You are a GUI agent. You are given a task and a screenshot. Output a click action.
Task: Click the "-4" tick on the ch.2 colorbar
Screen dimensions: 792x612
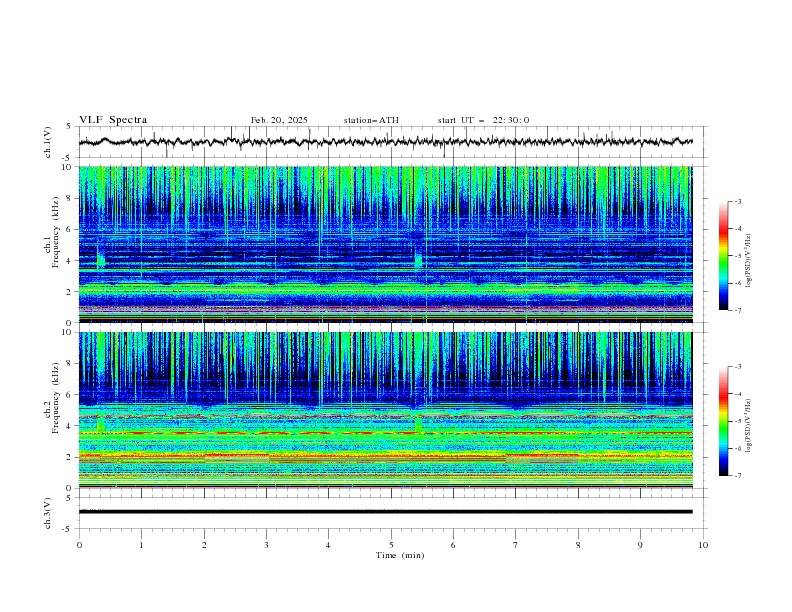[x=737, y=394]
